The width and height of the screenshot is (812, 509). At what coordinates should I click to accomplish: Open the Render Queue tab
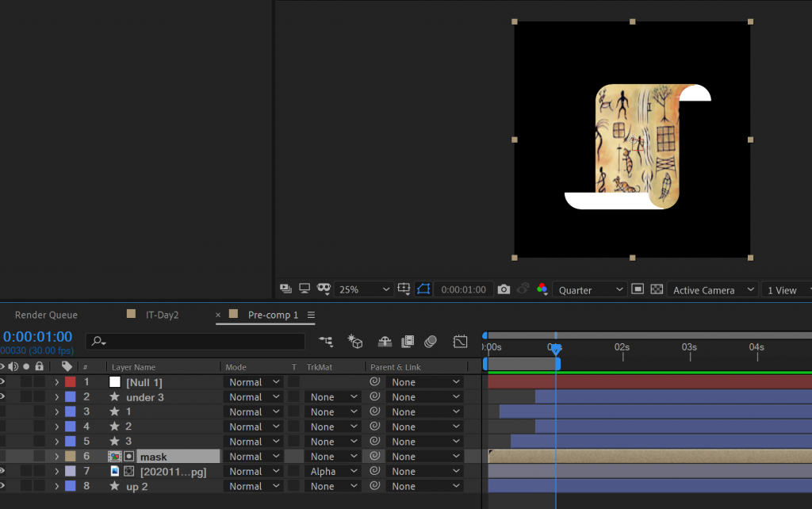tap(46, 315)
